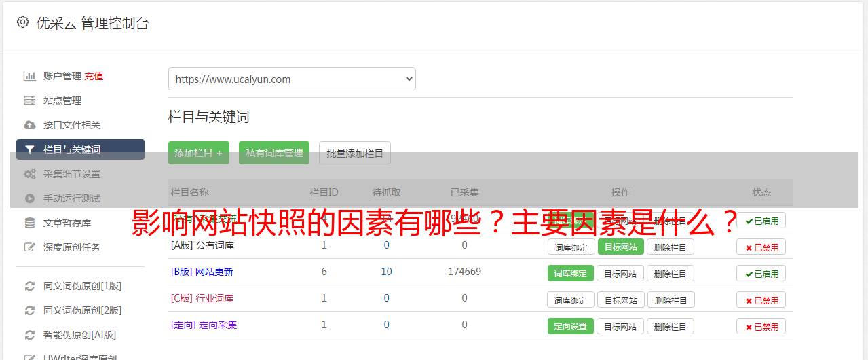The height and width of the screenshot is (360, 868).
Task: Toggle 已禁用 status for [A版] 公有词库
Action: [x=761, y=247]
